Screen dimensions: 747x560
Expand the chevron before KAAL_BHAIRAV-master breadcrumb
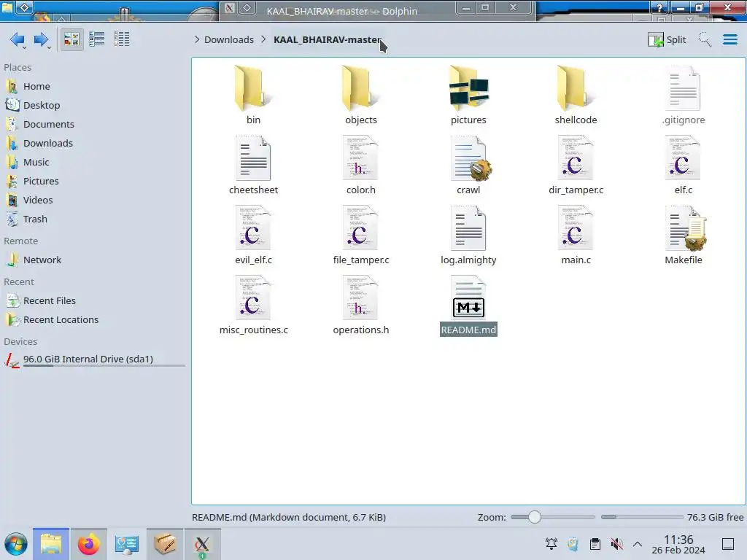click(x=263, y=39)
